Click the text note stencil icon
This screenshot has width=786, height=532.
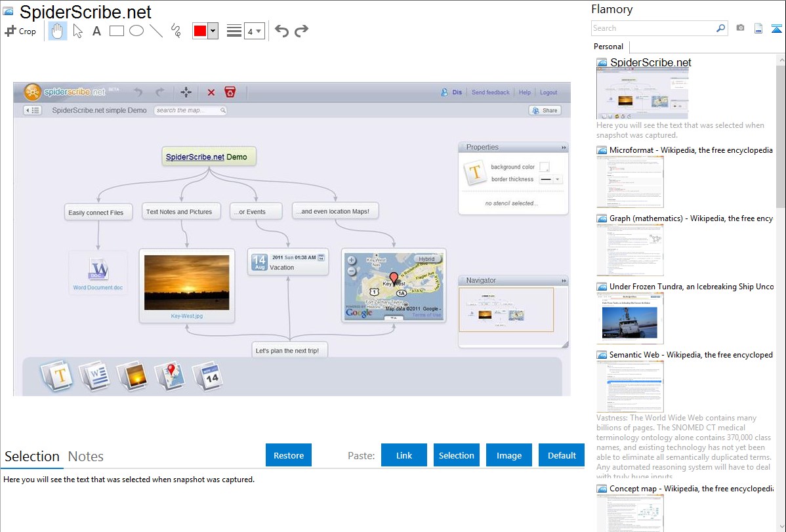pos(57,376)
